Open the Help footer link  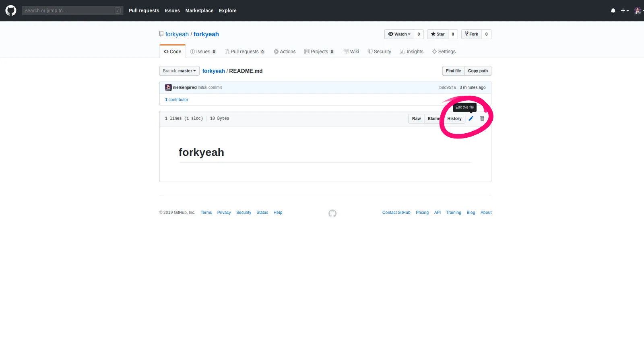pos(278,213)
